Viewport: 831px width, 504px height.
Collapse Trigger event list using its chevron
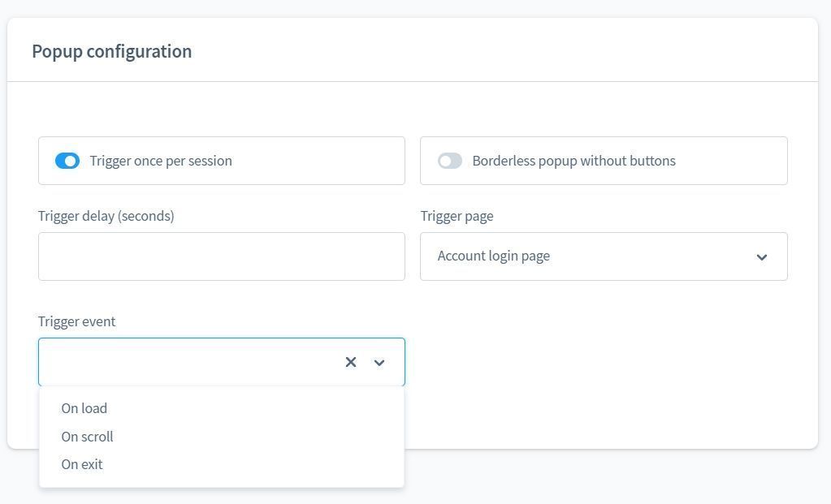click(379, 363)
